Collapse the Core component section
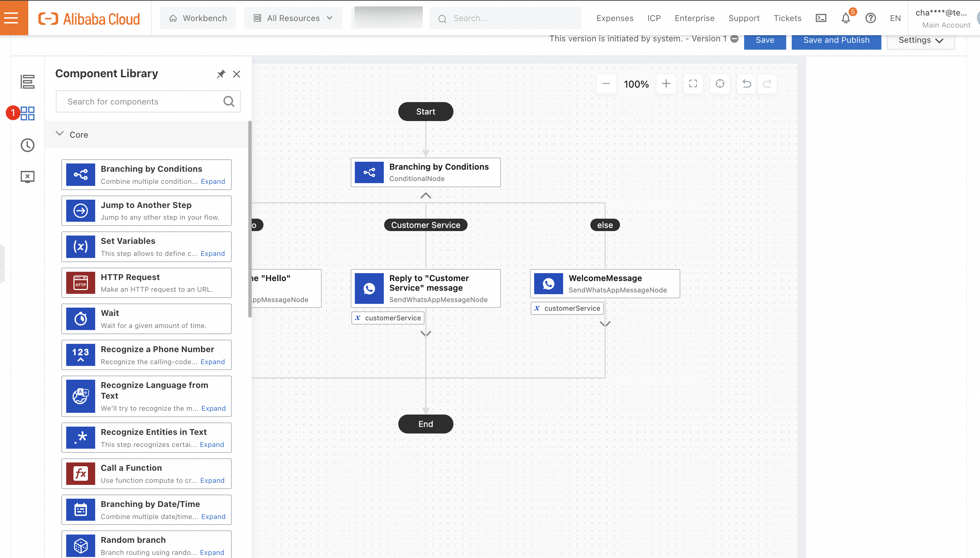The width and height of the screenshot is (980, 558). pos(59,134)
